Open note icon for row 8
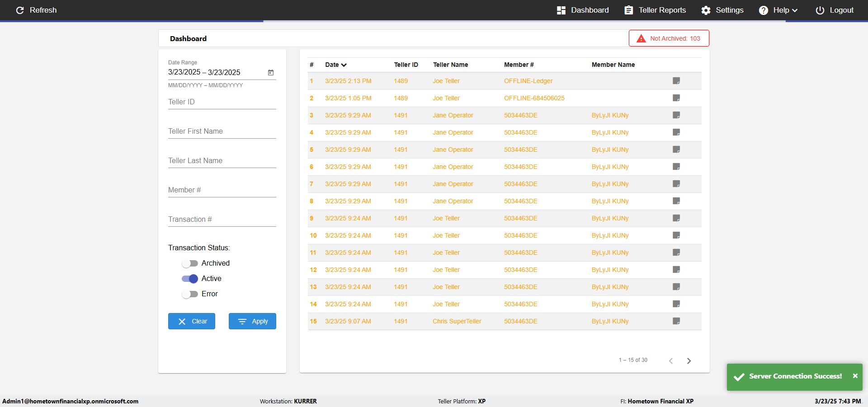Image resolution: width=868 pixels, height=407 pixels. (676, 201)
